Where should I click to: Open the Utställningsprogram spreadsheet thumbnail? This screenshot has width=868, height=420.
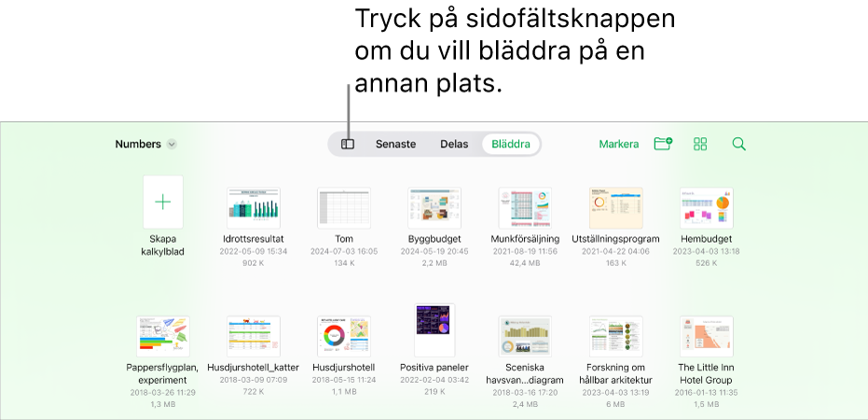[615, 208]
